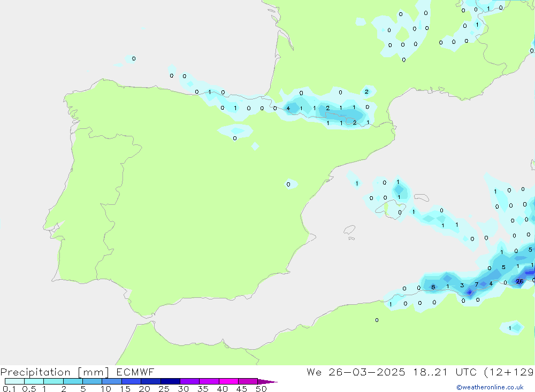The height and width of the screenshot is (392, 535).
Task: Click the 'ECMWF' model label
Action: point(135,372)
